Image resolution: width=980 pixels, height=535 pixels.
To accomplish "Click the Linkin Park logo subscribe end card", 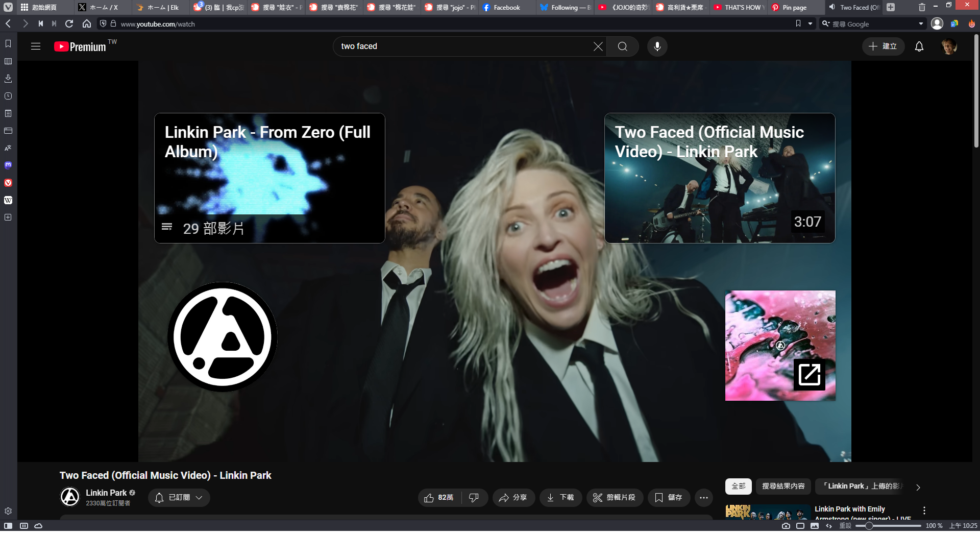I will (x=223, y=337).
